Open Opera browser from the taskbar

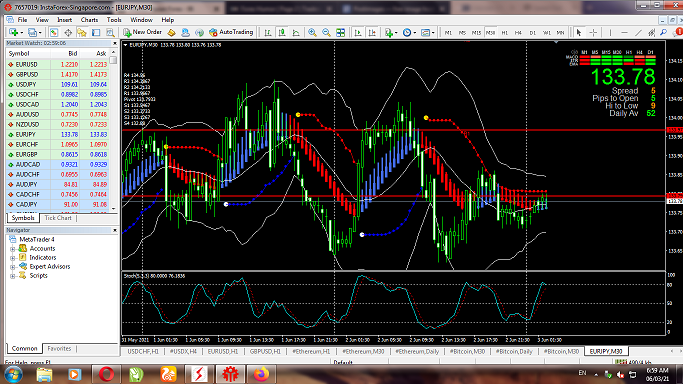coord(106,374)
